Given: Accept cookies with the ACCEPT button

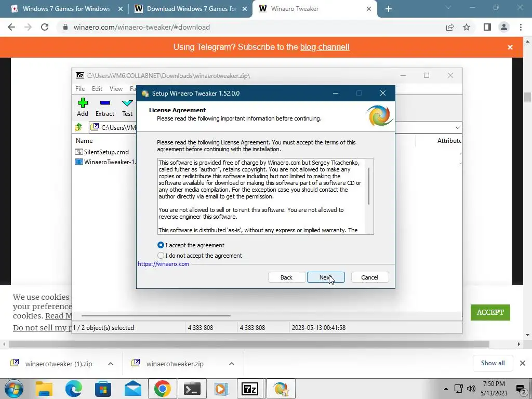Looking at the screenshot, I should (x=490, y=312).
